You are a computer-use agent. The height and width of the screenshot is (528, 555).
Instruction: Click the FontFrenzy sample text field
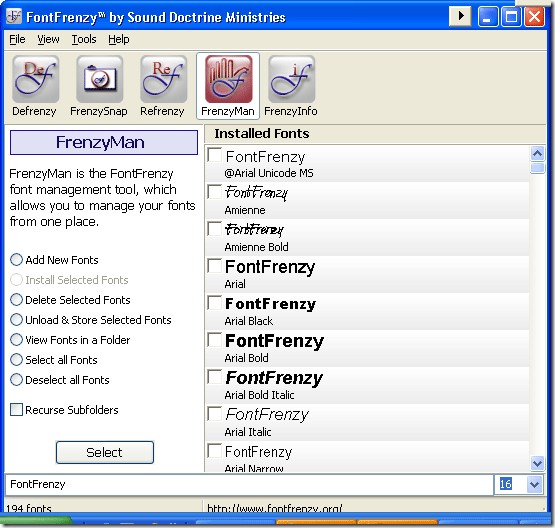coord(249,484)
